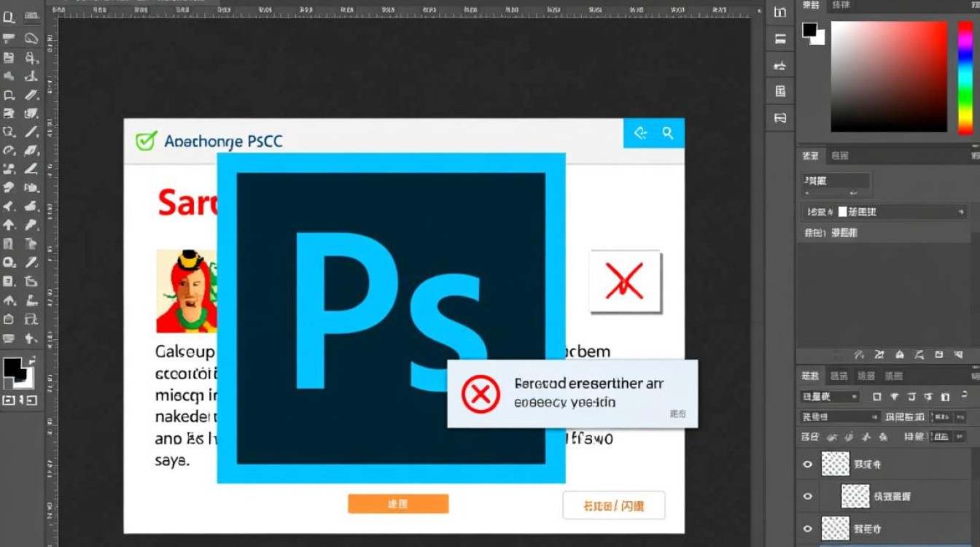Click the fill value field in Layers panel

941,436
